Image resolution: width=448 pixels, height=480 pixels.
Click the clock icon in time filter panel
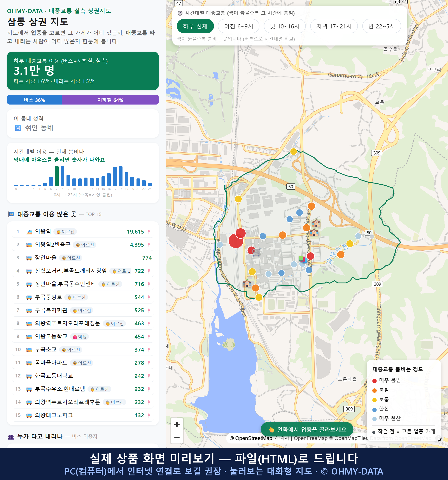[180, 13]
